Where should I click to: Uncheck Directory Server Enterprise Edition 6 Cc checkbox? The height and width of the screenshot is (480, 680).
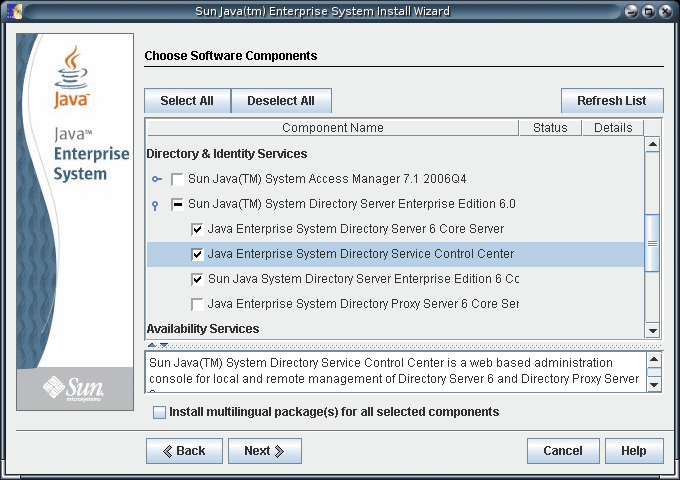[x=197, y=279]
